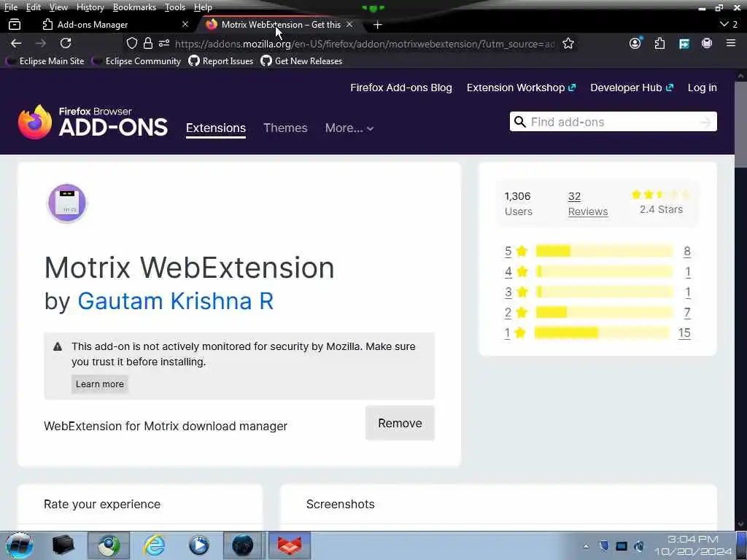Filter by 3 star reviews row

click(597, 292)
